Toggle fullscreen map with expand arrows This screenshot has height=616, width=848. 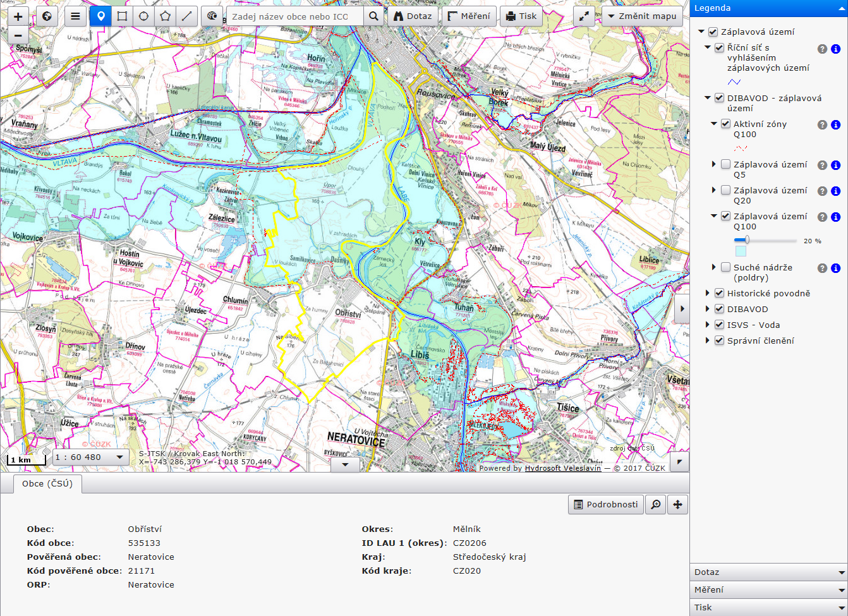pos(583,16)
